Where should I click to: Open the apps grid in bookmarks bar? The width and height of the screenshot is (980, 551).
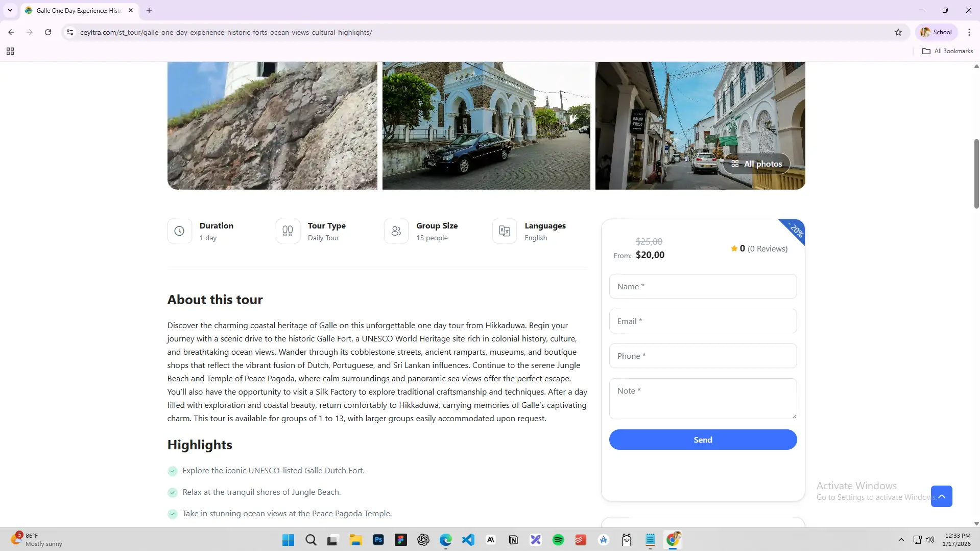[x=10, y=51]
